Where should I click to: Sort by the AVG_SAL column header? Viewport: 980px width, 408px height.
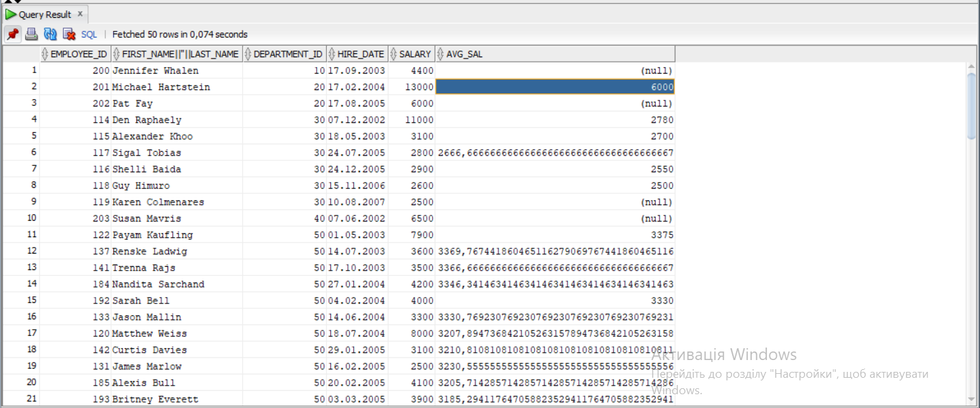pos(555,54)
